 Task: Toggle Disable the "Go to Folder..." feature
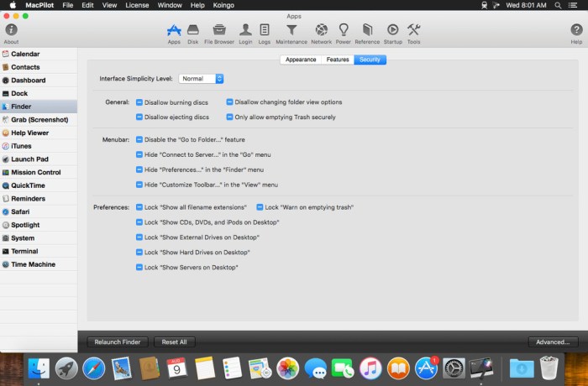(139, 140)
